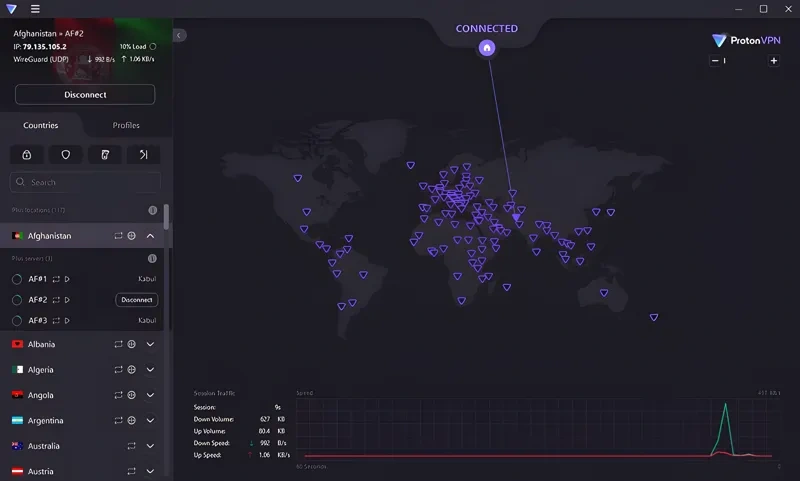Viewport: 800px width, 481px height.
Task: Click the connected home node on map
Action: click(x=487, y=47)
